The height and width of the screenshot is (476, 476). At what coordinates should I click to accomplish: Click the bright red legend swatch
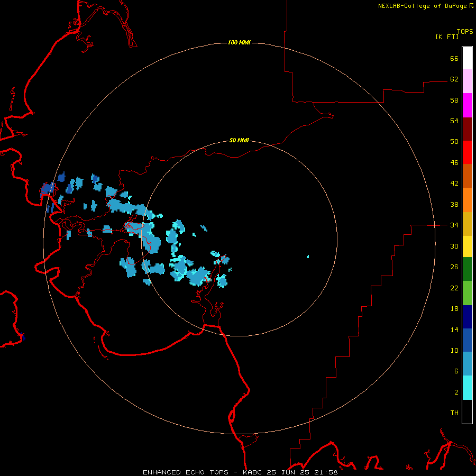pyautogui.click(x=467, y=152)
